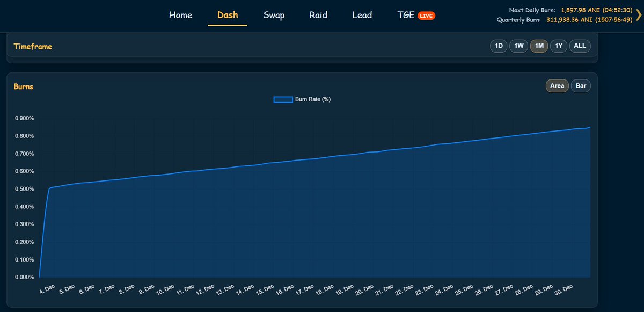This screenshot has height=312, width=644.
Task: Click the LIVE badge next to TGE
Action: click(x=426, y=16)
